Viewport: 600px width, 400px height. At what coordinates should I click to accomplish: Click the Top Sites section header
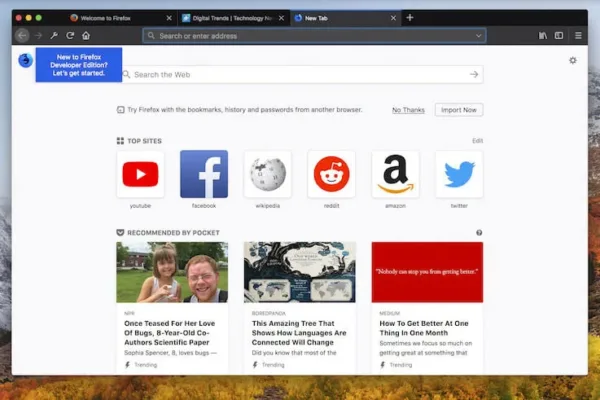click(139, 141)
